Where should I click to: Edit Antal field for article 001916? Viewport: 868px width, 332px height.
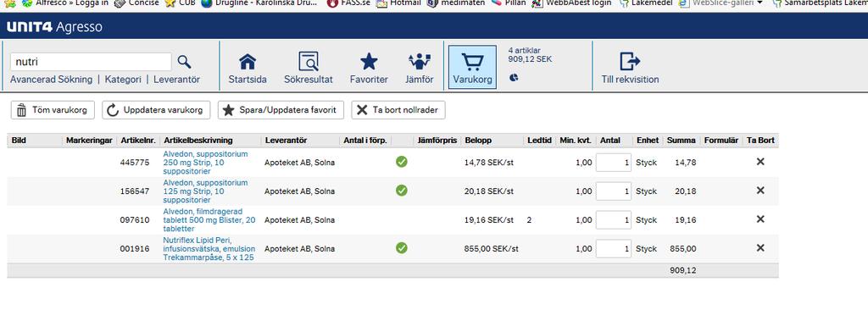tap(614, 249)
